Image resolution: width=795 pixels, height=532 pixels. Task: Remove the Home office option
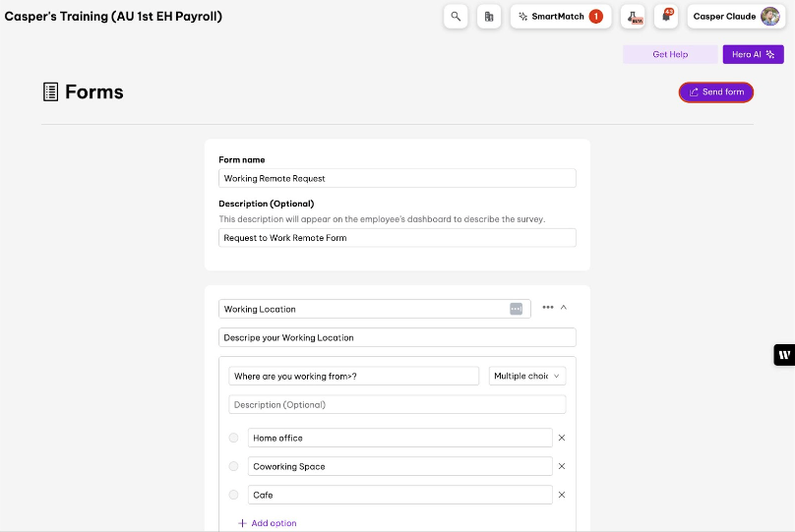click(x=562, y=438)
